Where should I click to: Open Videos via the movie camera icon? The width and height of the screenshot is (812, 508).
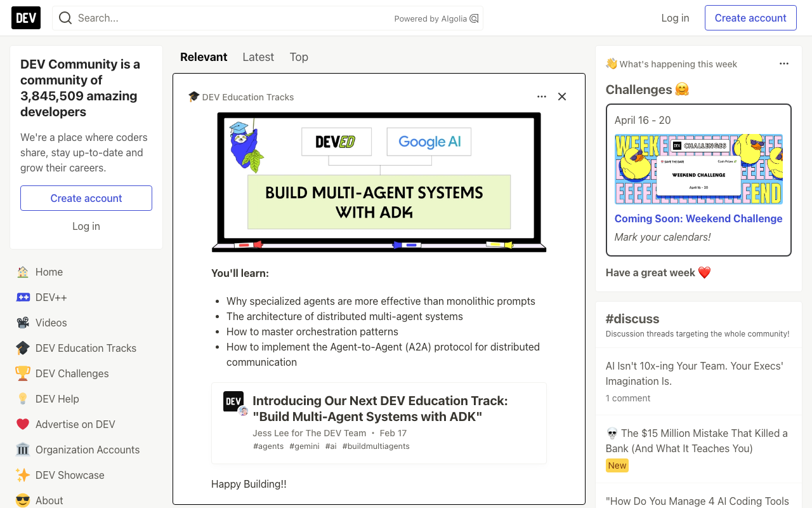22,323
